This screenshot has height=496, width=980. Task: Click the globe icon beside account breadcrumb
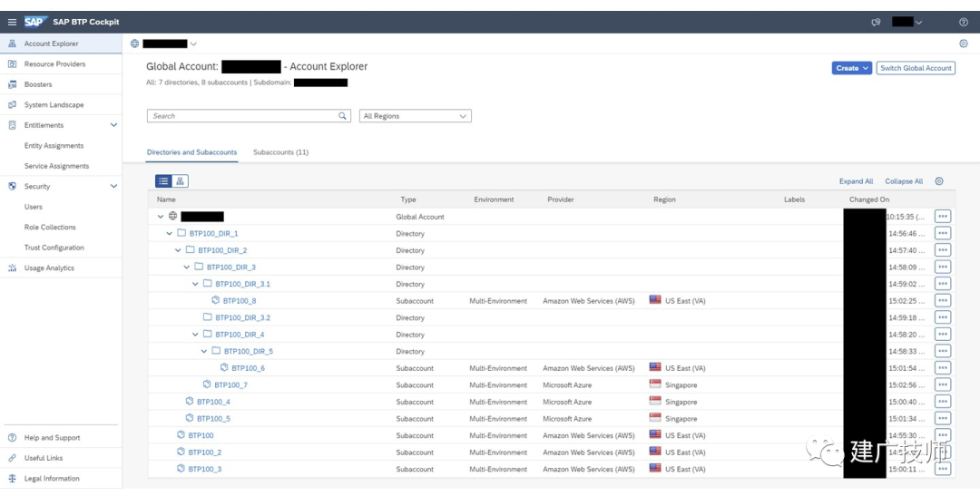click(x=134, y=44)
